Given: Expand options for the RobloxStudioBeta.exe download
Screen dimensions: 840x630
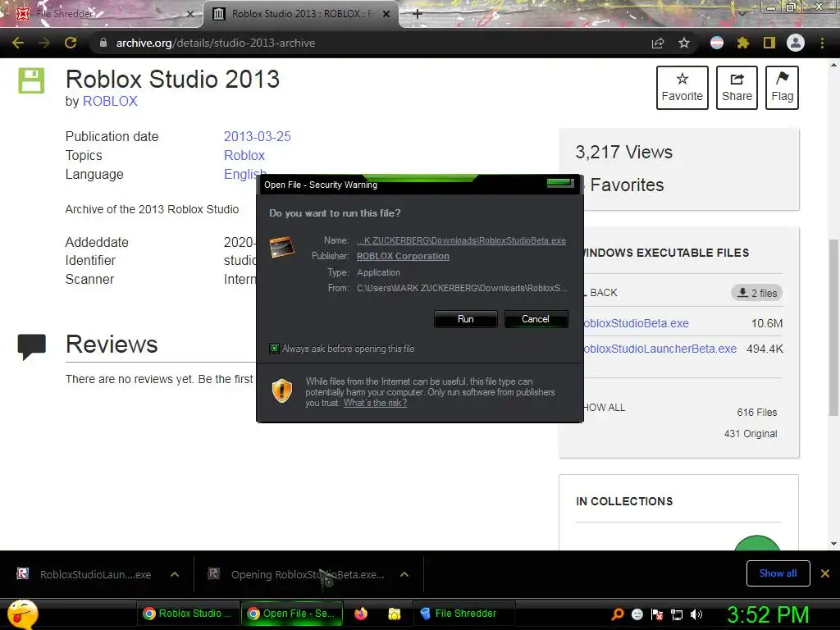Looking at the screenshot, I should click(404, 574).
